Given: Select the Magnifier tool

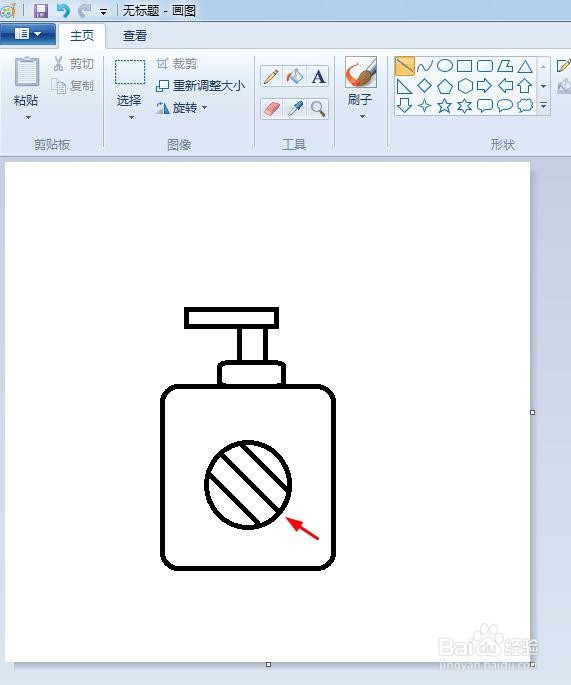Looking at the screenshot, I should pos(318,108).
